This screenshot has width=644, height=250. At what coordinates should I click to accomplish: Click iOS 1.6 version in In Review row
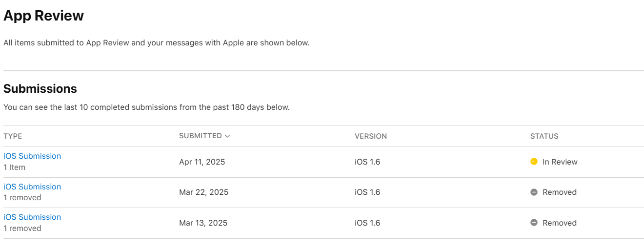point(367,162)
